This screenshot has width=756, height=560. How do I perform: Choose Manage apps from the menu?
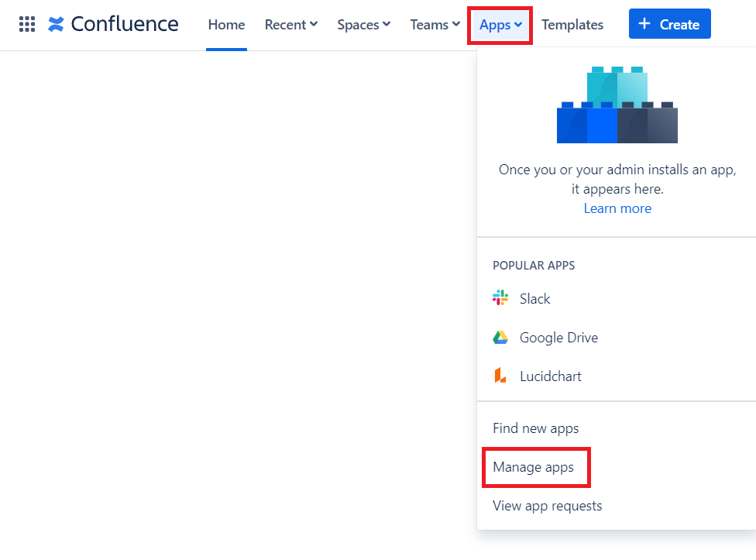click(534, 467)
